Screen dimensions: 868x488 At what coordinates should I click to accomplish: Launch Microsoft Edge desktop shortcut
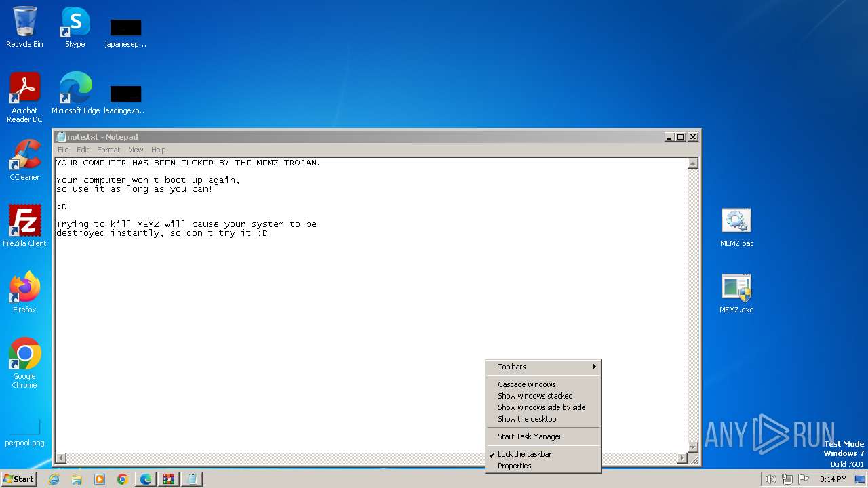(x=75, y=94)
